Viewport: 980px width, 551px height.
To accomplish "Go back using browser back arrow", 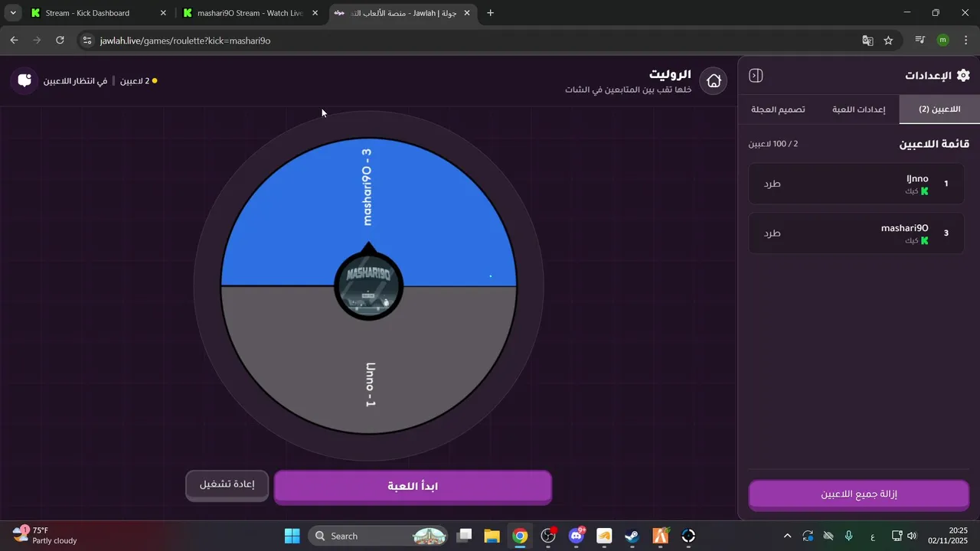I will (14, 41).
